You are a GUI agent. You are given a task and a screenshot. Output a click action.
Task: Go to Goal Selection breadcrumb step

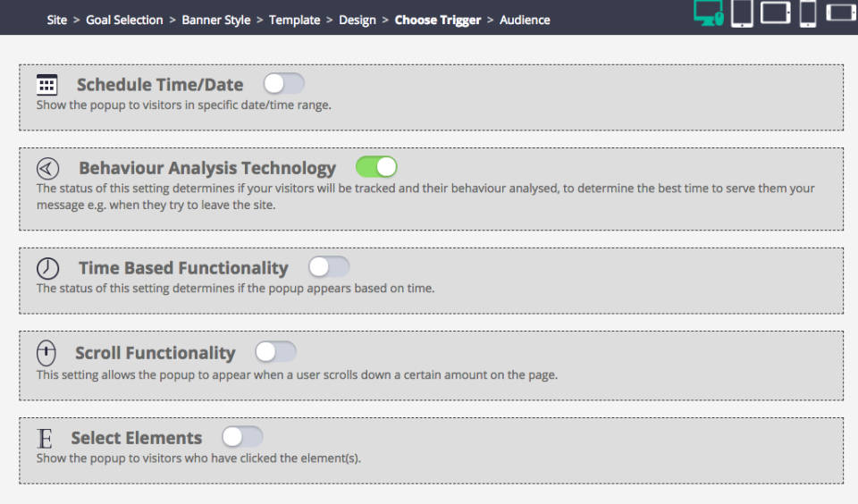[x=124, y=20]
